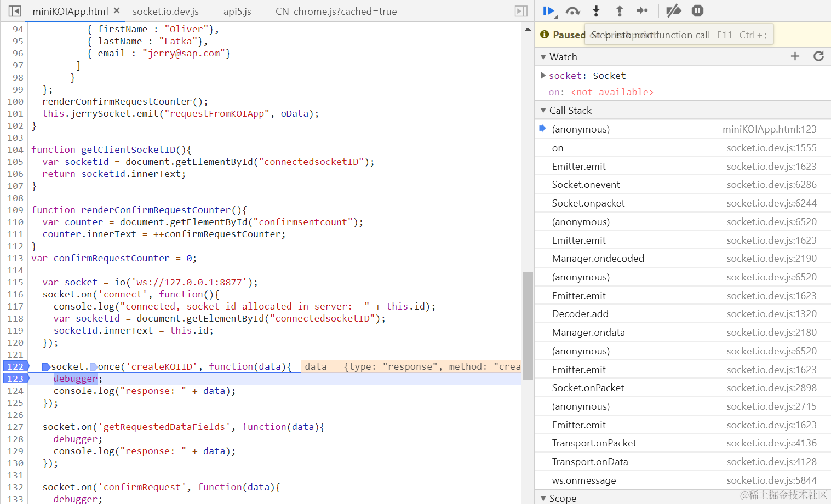Expand the socket: Socket watch entry
831x504 pixels.
[x=543, y=76]
